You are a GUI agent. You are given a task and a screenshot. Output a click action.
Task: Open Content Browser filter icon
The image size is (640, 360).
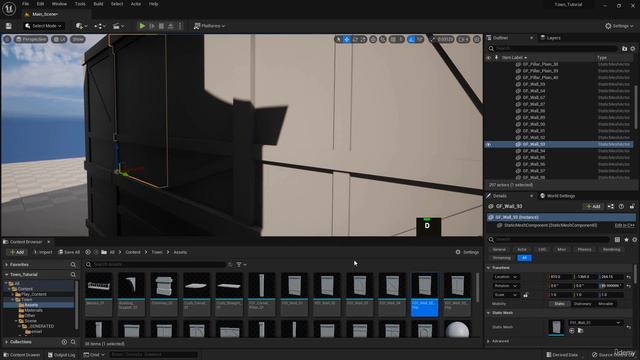[x=241, y=264]
